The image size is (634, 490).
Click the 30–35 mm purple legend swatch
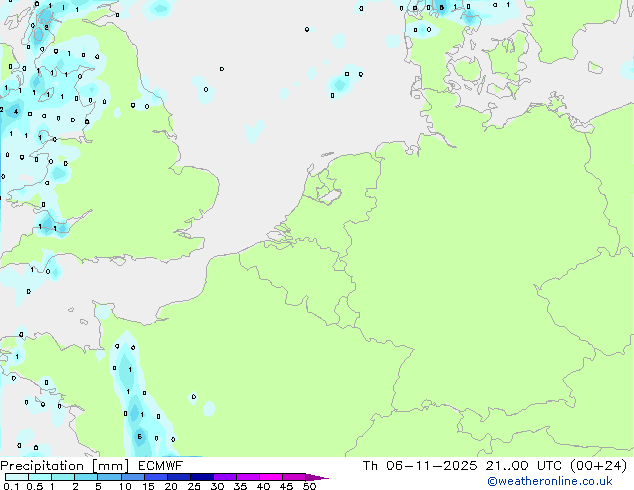click(224, 477)
